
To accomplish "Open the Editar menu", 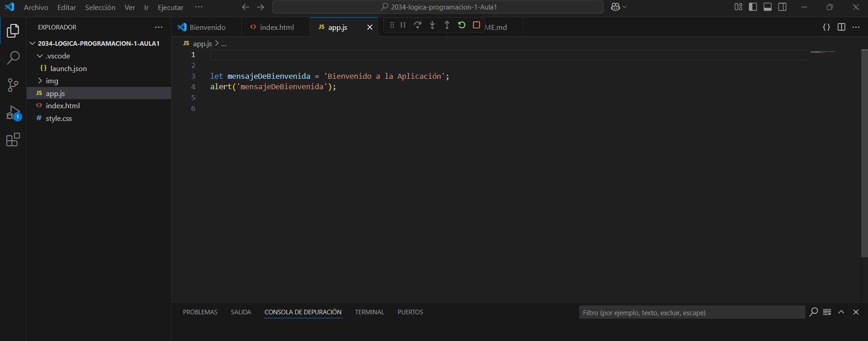I will pos(67,7).
